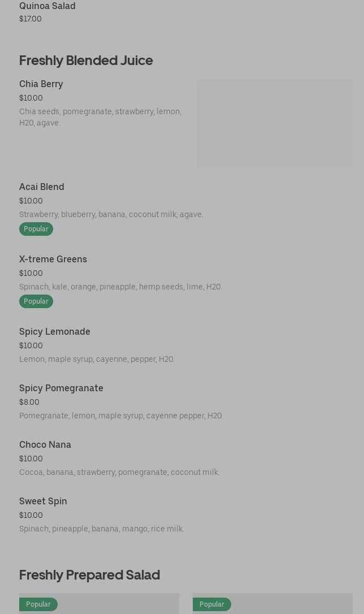Click the left salad thumbnail's Popular badge
Image resolution: width=364 pixels, height=614 pixels.
[x=38, y=604]
